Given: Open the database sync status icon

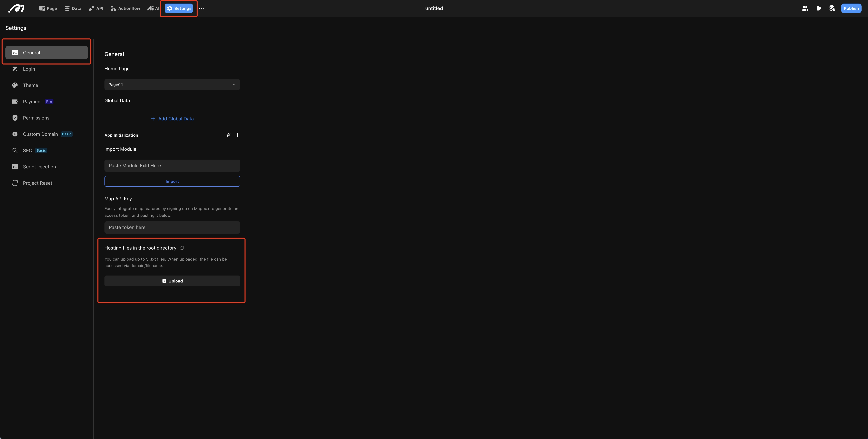Looking at the screenshot, I should pyautogui.click(x=832, y=8).
